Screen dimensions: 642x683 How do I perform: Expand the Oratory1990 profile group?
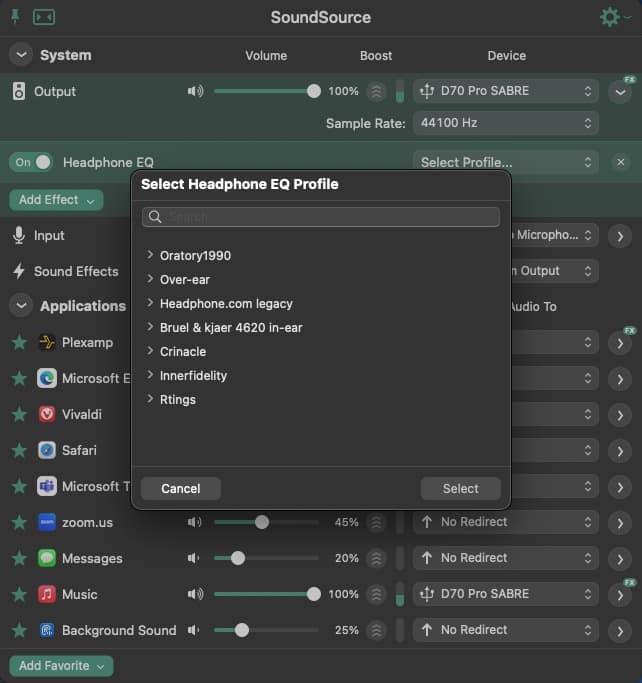[150, 255]
